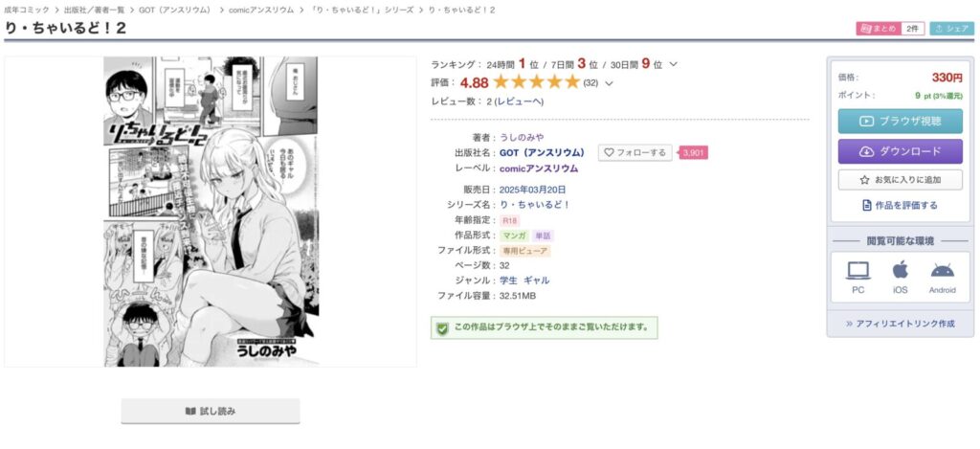Open 作品を評価する rating link
Screen dimensions: 980x449
coord(900,205)
